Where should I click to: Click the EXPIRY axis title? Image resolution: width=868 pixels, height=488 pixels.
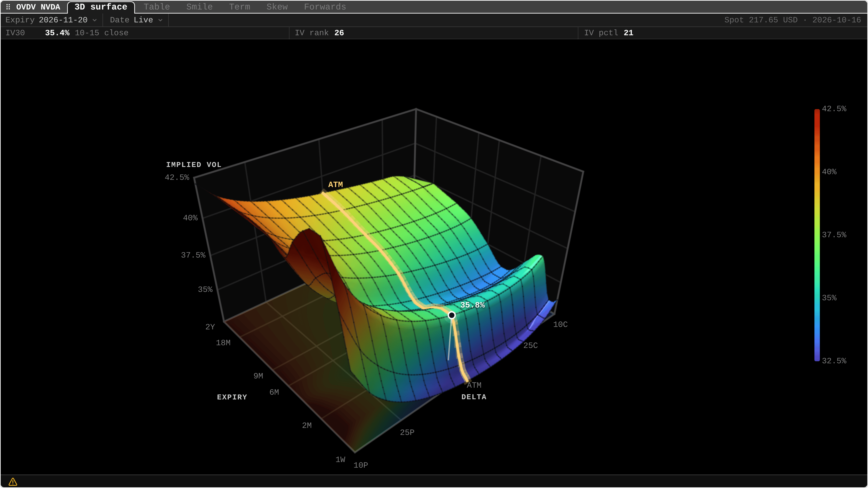pyautogui.click(x=232, y=397)
